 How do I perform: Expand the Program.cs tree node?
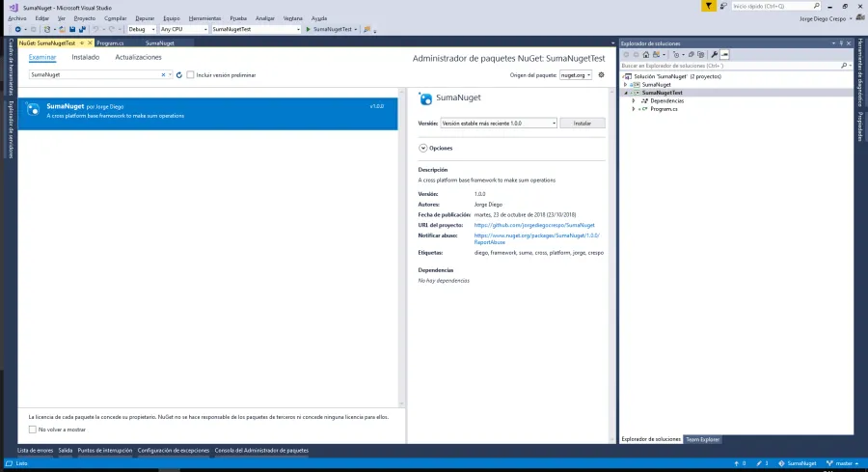(634, 109)
